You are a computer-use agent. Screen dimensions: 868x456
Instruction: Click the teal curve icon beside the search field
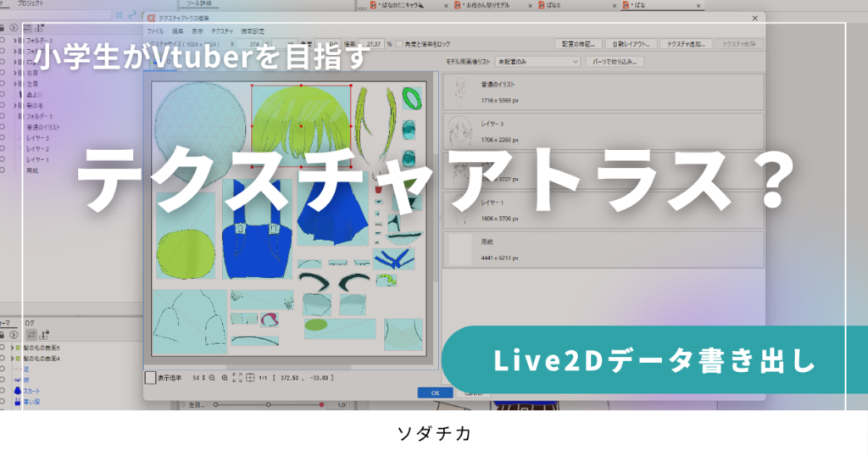[x=131, y=15]
